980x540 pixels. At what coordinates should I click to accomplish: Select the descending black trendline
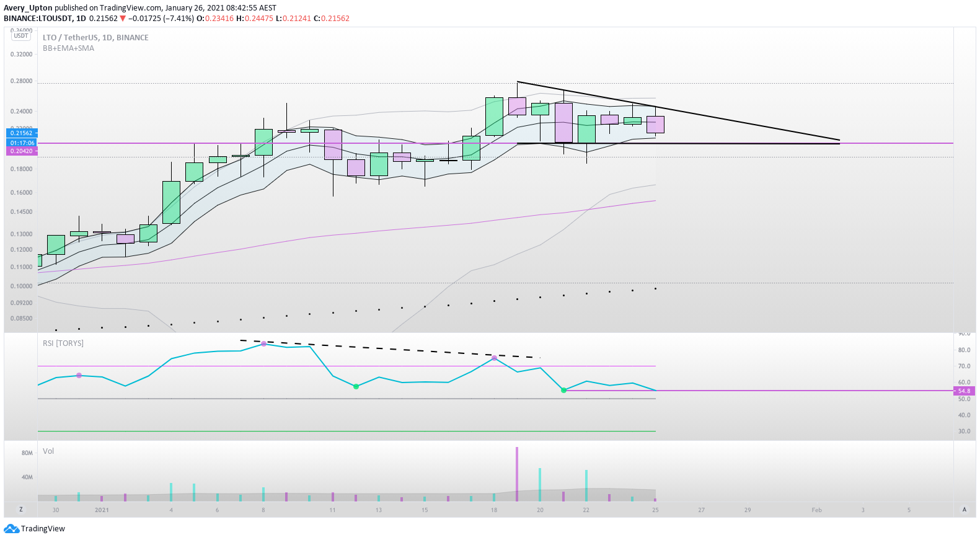point(678,111)
